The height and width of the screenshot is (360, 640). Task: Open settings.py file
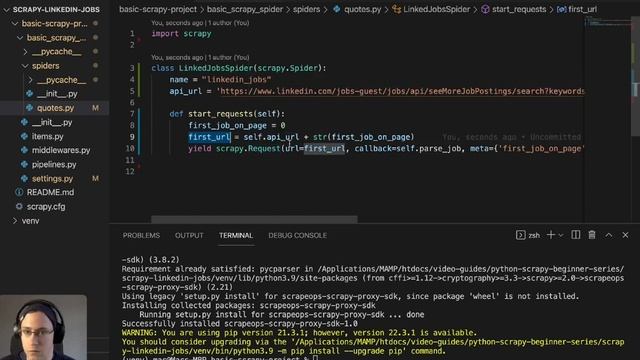pos(52,179)
